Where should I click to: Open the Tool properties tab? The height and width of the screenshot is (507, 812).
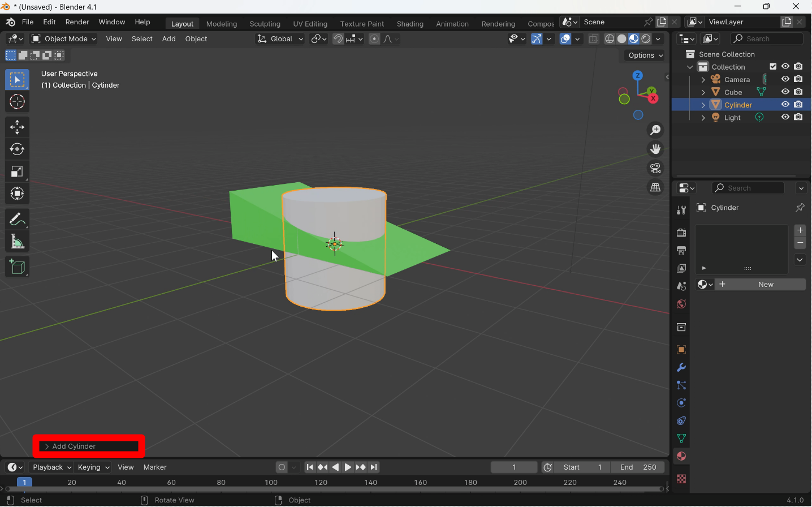click(681, 210)
